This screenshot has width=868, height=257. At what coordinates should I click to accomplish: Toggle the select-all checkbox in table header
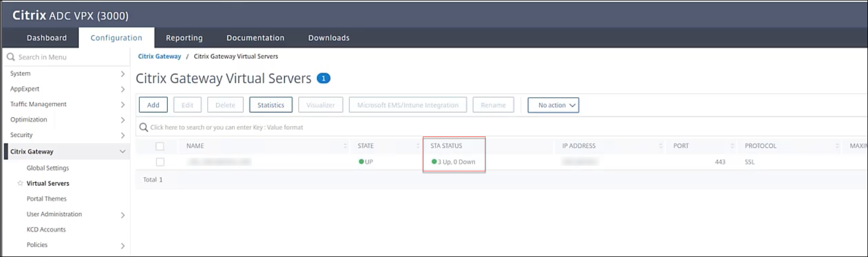tap(160, 146)
